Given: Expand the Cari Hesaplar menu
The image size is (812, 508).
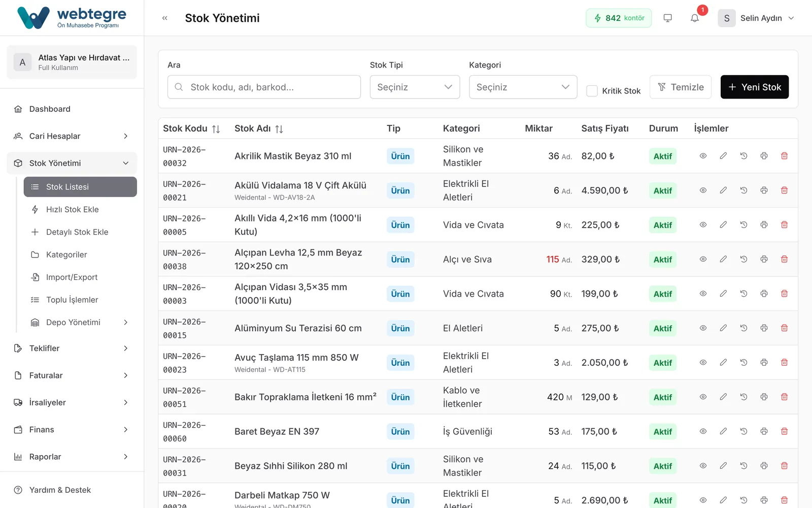Looking at the screenshot, I should 72,136.
